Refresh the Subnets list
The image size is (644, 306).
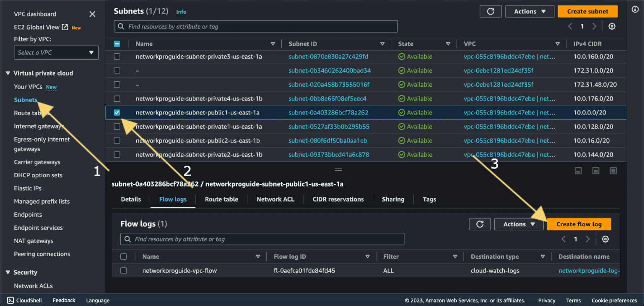[x=491, y=12]
